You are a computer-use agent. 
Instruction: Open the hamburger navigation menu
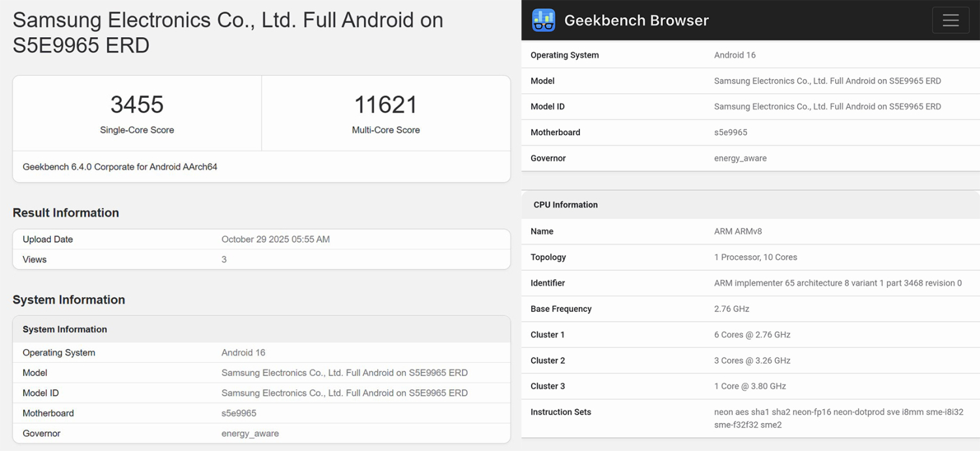coord(950,20)
